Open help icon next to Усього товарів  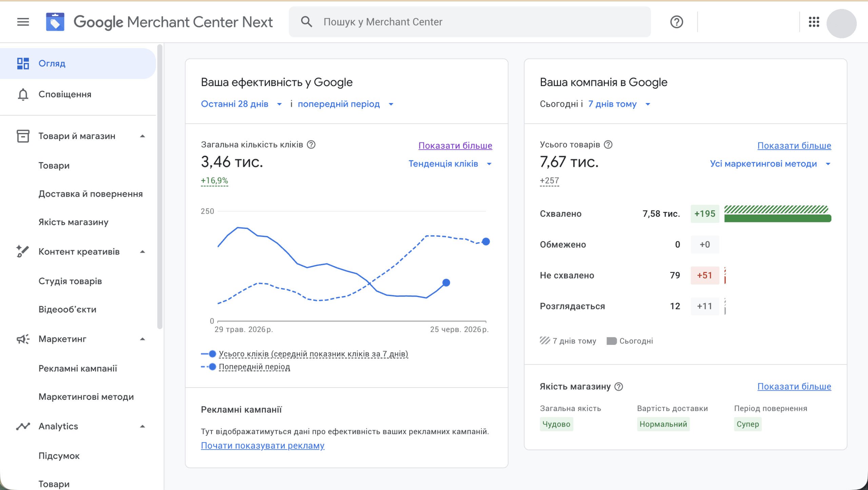click(x=608, y=145)
